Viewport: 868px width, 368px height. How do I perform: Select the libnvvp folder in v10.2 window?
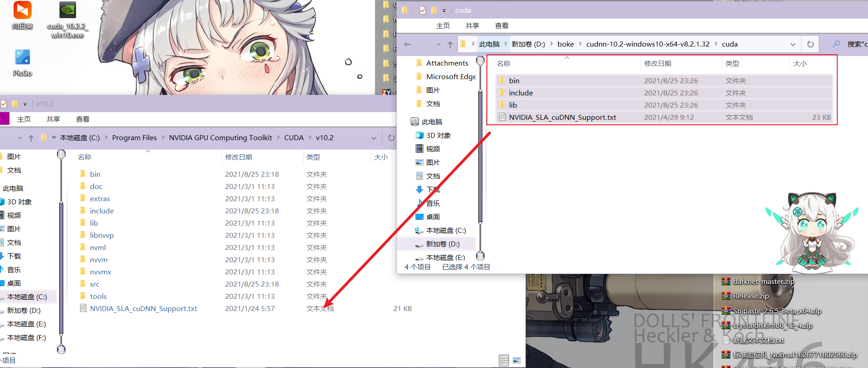[x=97, y=235]
